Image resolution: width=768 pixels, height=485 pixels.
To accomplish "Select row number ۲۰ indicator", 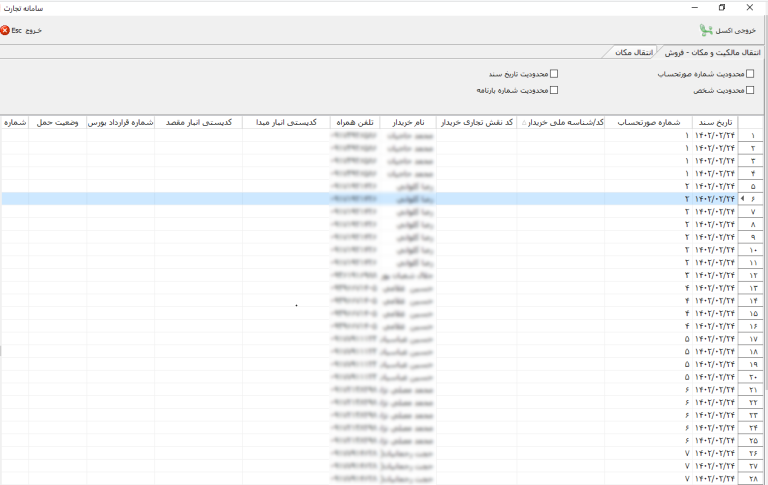I will tap(750, 377).
